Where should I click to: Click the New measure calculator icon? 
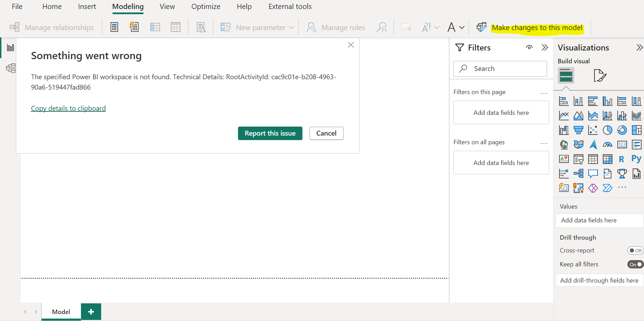[114, 27]
